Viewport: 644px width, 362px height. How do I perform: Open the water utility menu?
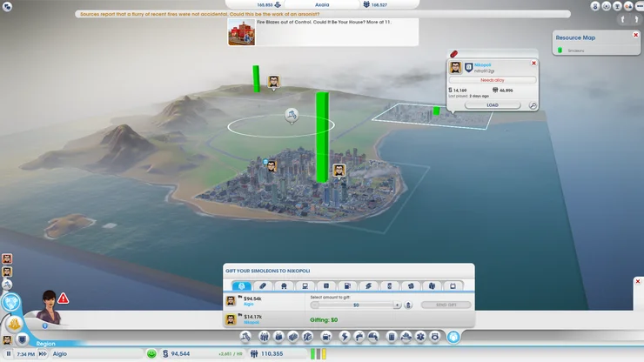359,337
